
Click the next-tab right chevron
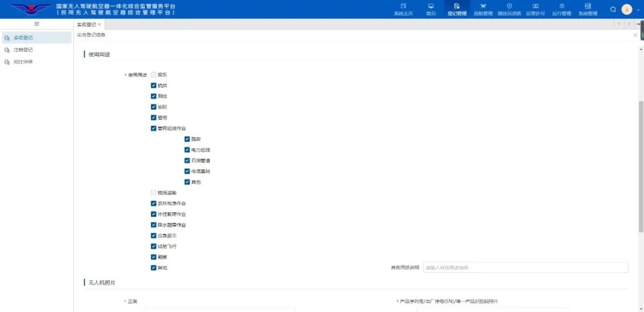629,24
